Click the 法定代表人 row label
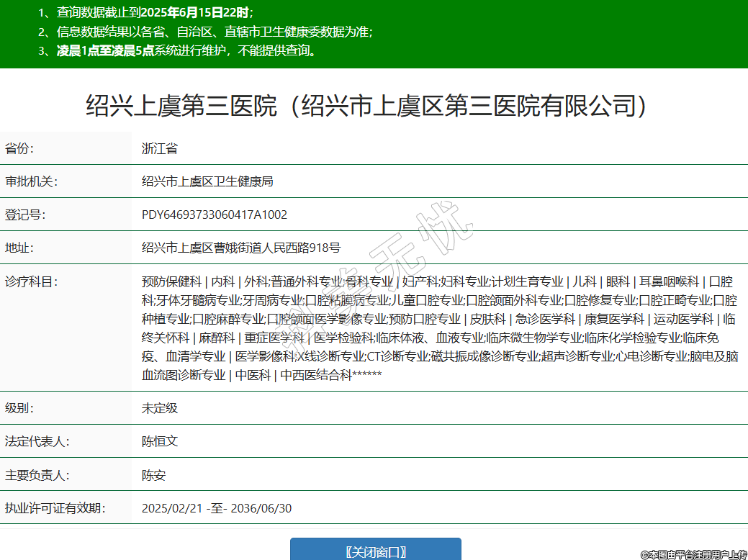The height and width of the screenshot is (560, 748). tap(37, 441)
